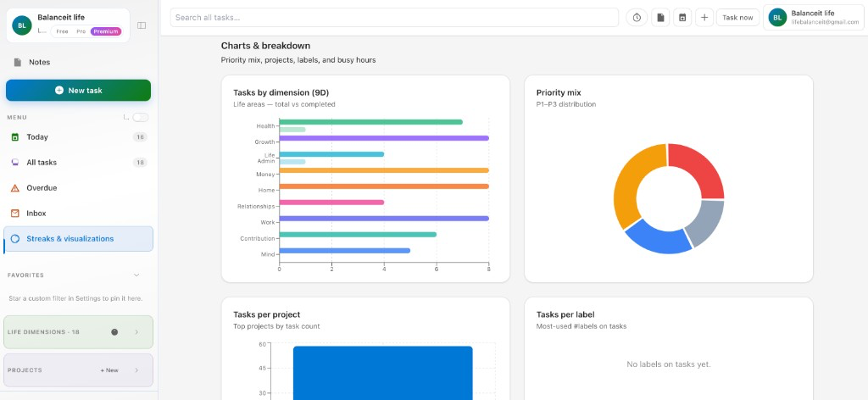Screen dimensions: 868x400
Task: Click the indigo Work bar in chart
Action: pyautogui.click(x=384, y=219)
